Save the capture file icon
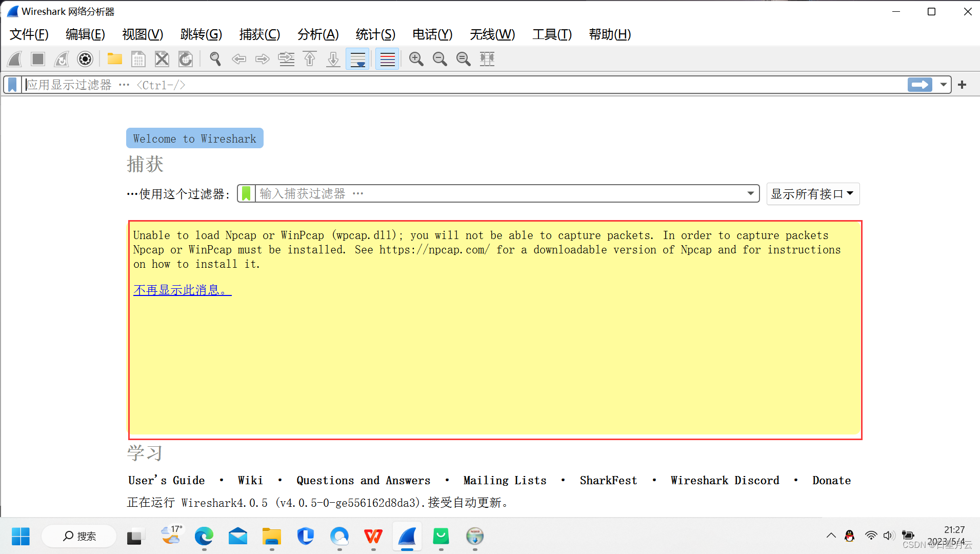This screenshot has width=980, height=554. (138, 59)
